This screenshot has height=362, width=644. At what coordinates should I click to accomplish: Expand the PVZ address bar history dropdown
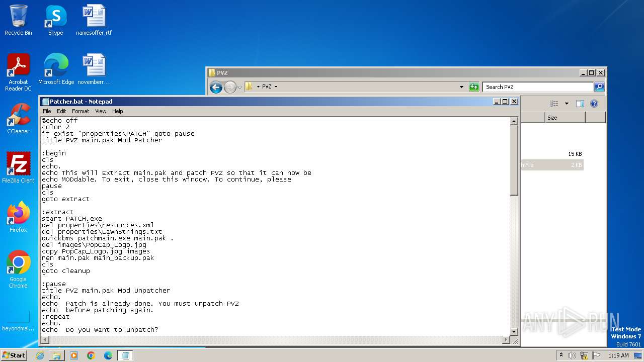pos(461,87)
